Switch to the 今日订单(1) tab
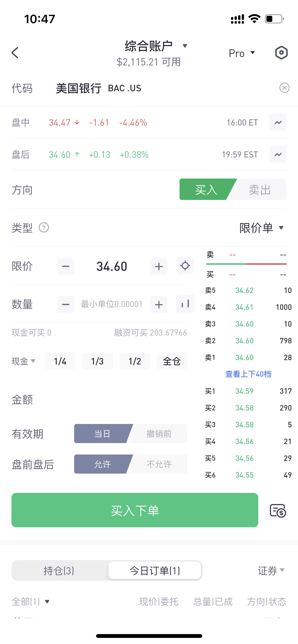The width and height of the screenshot is (298, 644). (155, 570)
